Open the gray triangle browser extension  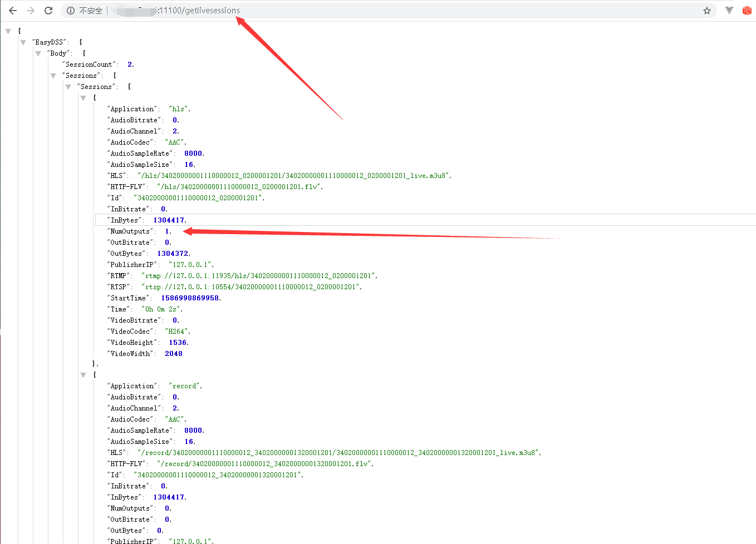coord(729,10)
